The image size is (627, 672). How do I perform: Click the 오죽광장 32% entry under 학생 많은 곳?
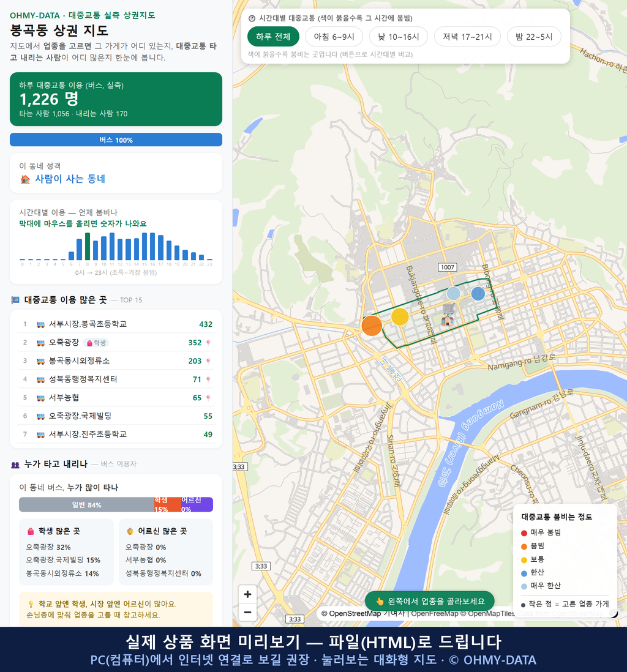pyautogui.click(x=48, y=547)
